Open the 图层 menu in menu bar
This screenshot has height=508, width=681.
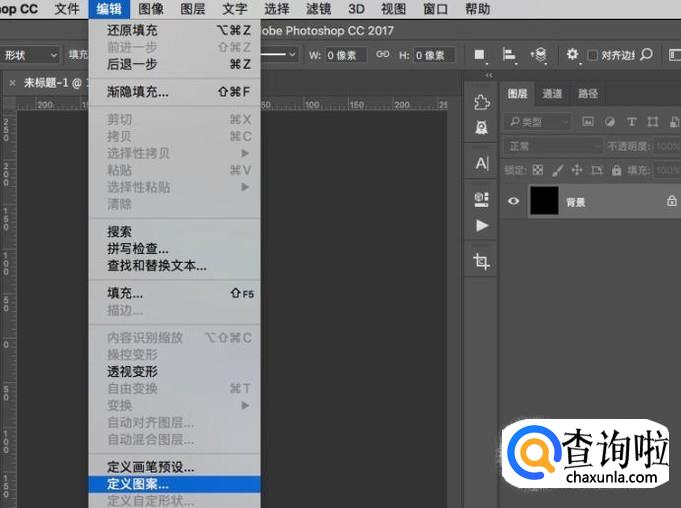[193, 9]
